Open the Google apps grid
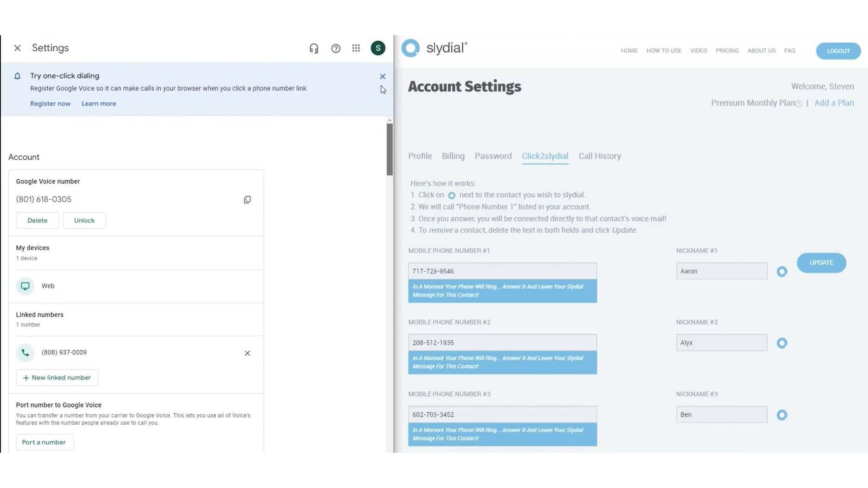The width and height of the screenshot is (868, 488). pyautogui.click(x=356, y=48)
